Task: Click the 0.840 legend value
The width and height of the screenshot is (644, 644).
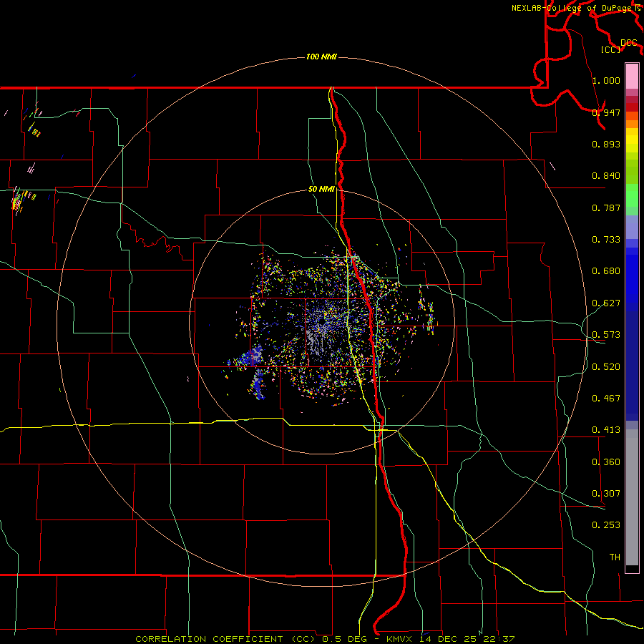Action: point(606,176)
